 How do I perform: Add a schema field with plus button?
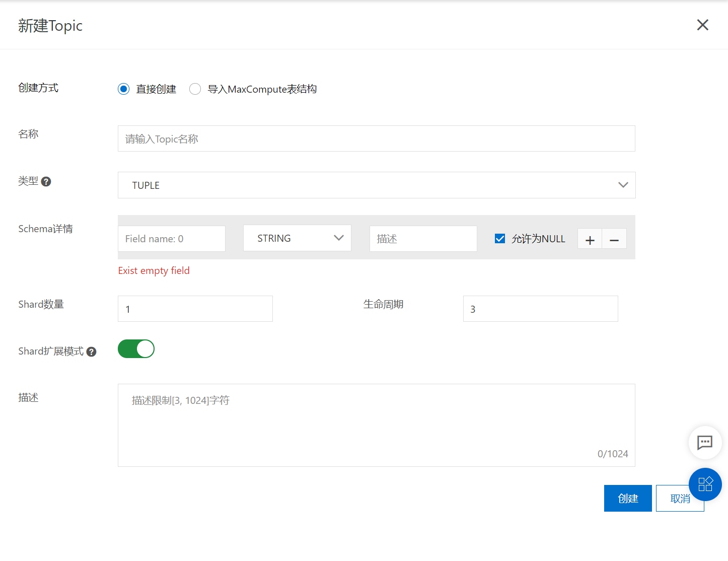pos(590,239)
